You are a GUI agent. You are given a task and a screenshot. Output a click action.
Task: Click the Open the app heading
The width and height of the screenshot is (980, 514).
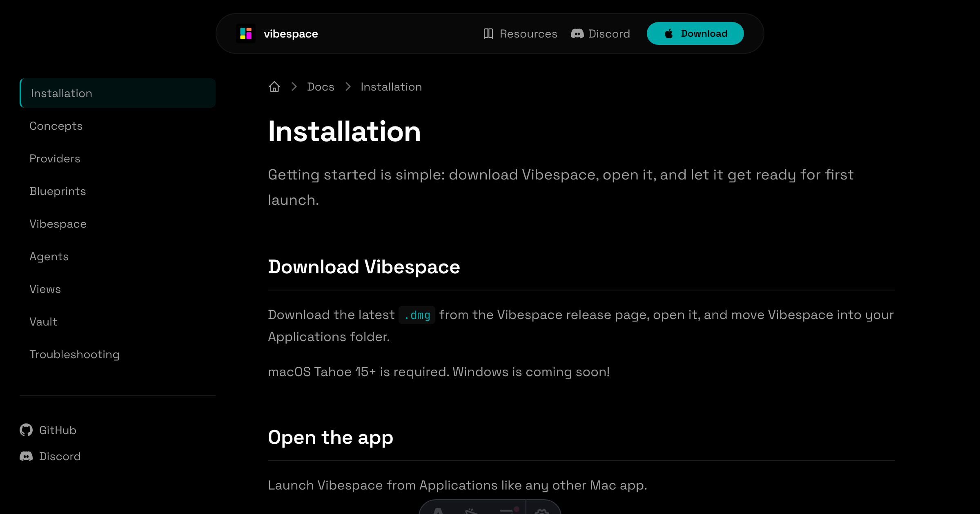(x=330, y=437)
